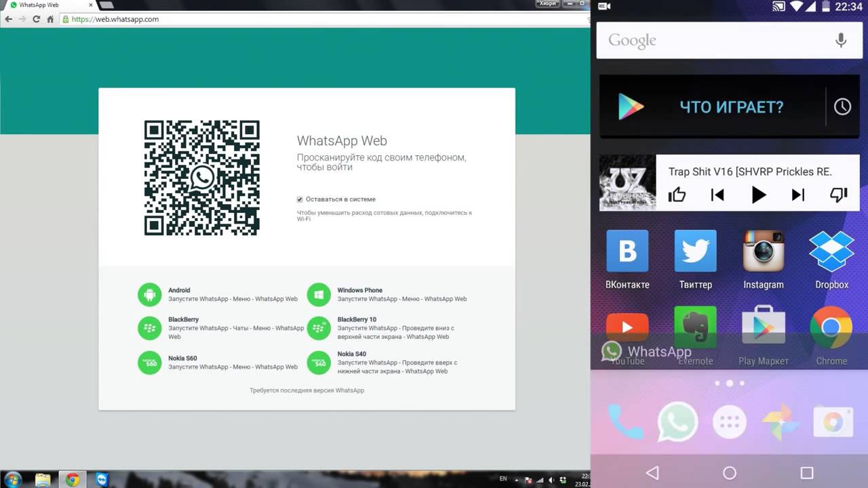Tap the Android back navigation button
Viewport: 868px width, 488px height.
(x=652, y=472)
